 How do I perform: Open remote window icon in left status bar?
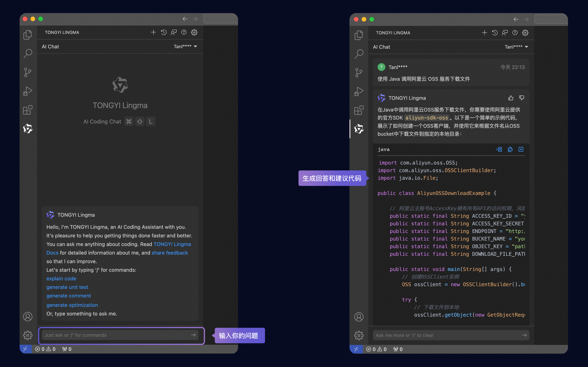26,349
